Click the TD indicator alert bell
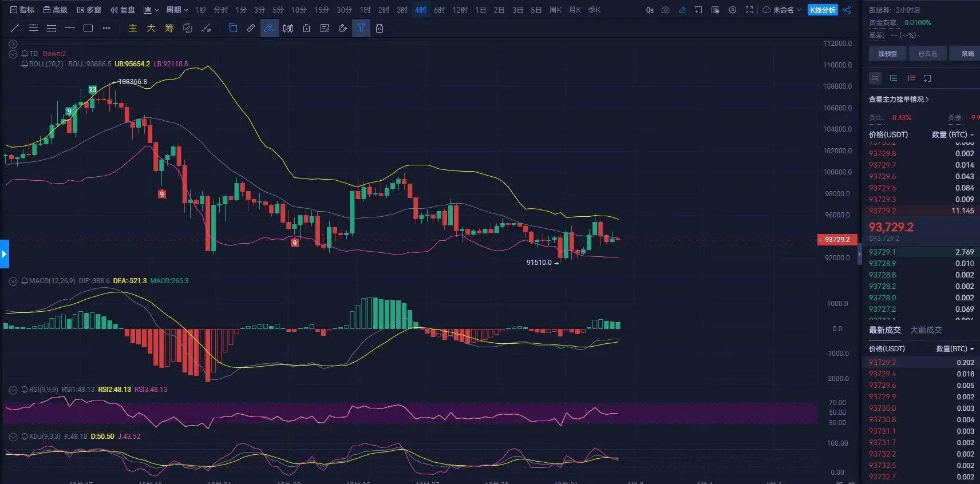980x484 pixels. [x=25, y=54]
